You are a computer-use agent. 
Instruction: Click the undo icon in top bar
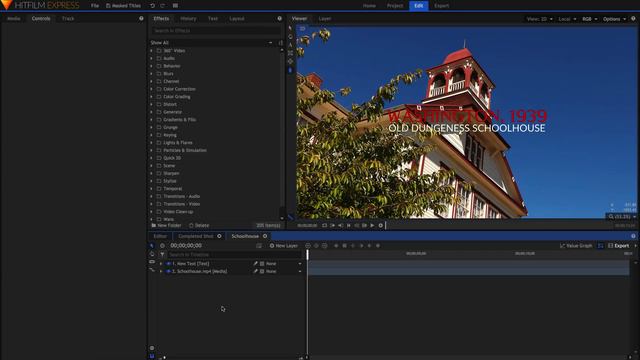[152, 6]
